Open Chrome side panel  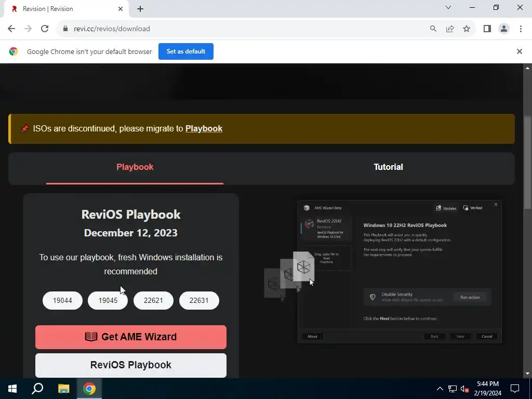[x=487, y=29]
